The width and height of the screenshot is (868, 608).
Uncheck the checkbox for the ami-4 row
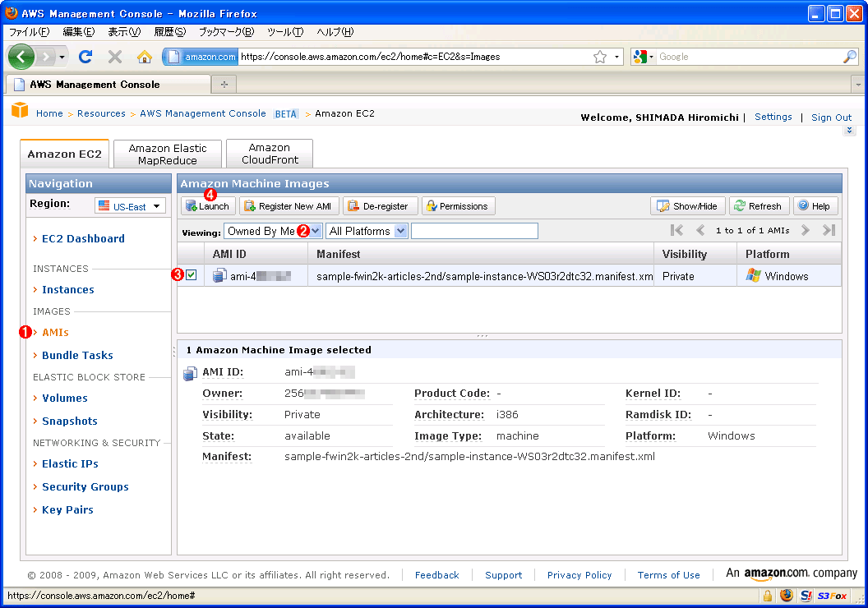point(191,275)
